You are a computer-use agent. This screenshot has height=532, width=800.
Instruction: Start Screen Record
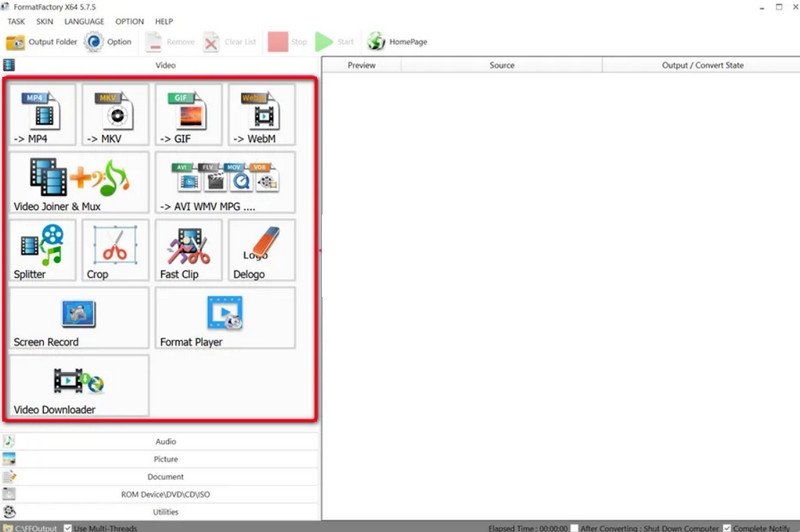(79, 318)
